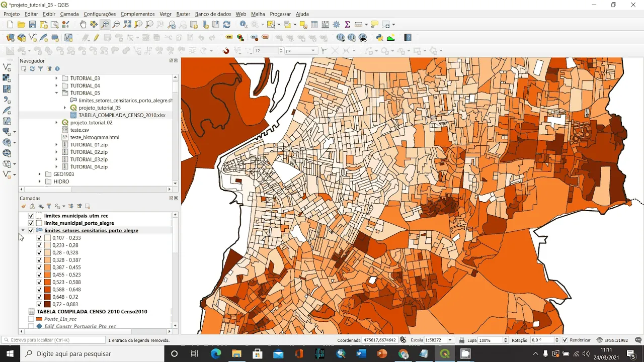The image size is (644, 362).
Task: Open the Processing Toolbox gear icon
Action: tap(336, 24)
